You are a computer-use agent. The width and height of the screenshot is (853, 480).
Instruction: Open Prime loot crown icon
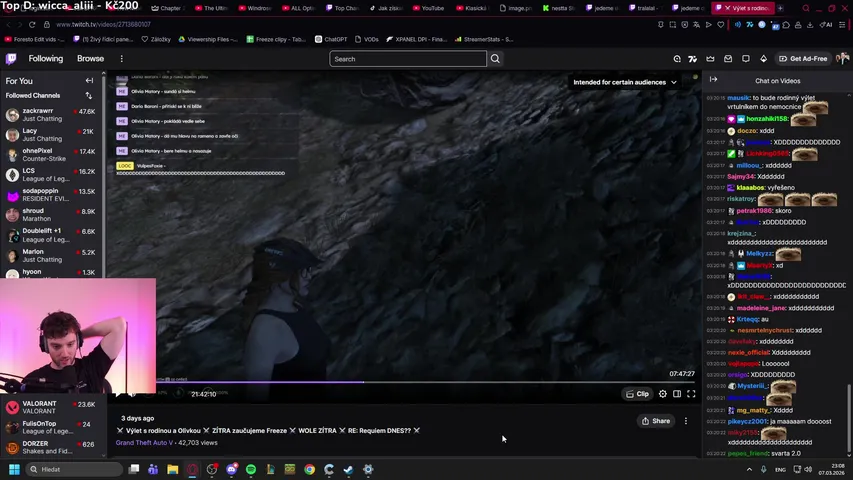710,59
